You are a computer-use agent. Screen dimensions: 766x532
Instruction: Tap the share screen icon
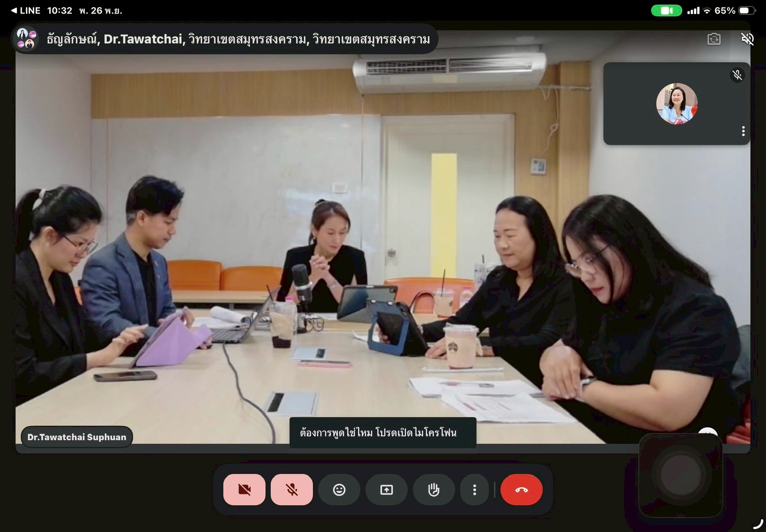[387, 490]
